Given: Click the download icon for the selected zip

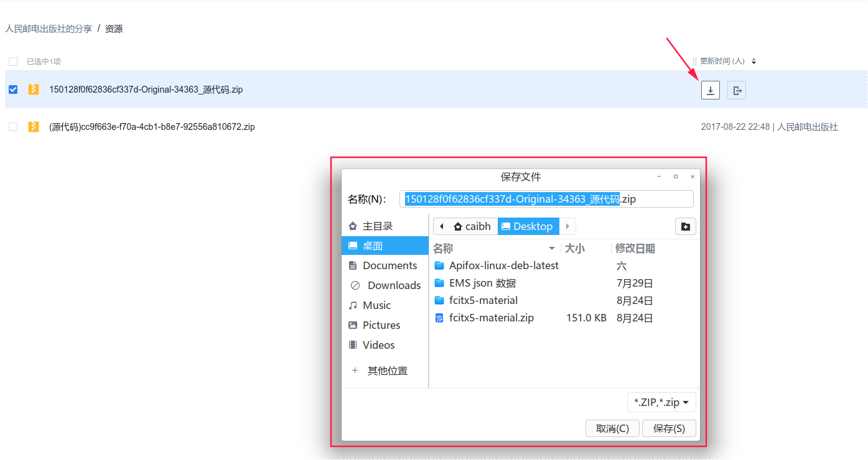Looking at the screenshot, I should pyautogui.click(x=710, y=90).
